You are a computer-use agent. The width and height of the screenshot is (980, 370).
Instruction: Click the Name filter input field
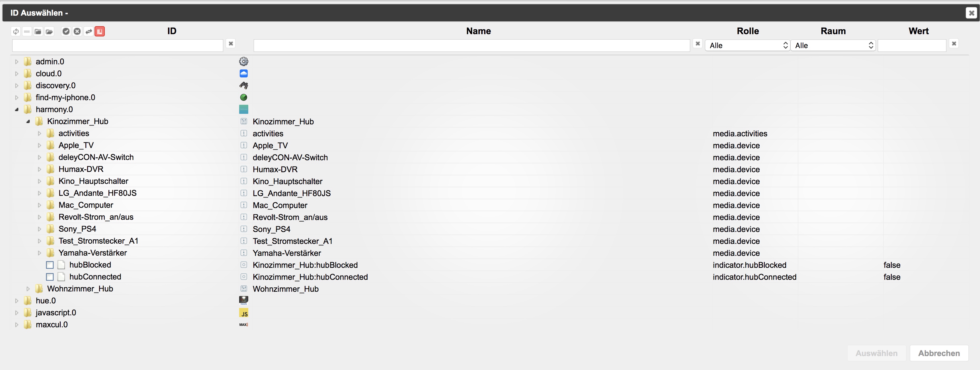click(x=471, y=46)
